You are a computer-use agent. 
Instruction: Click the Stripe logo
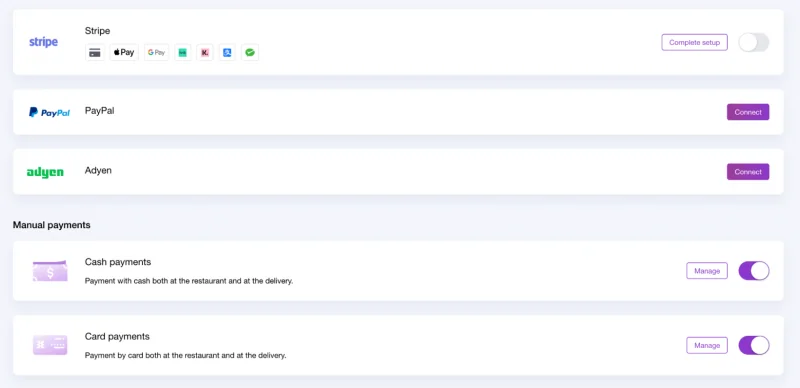coord(43,42)
